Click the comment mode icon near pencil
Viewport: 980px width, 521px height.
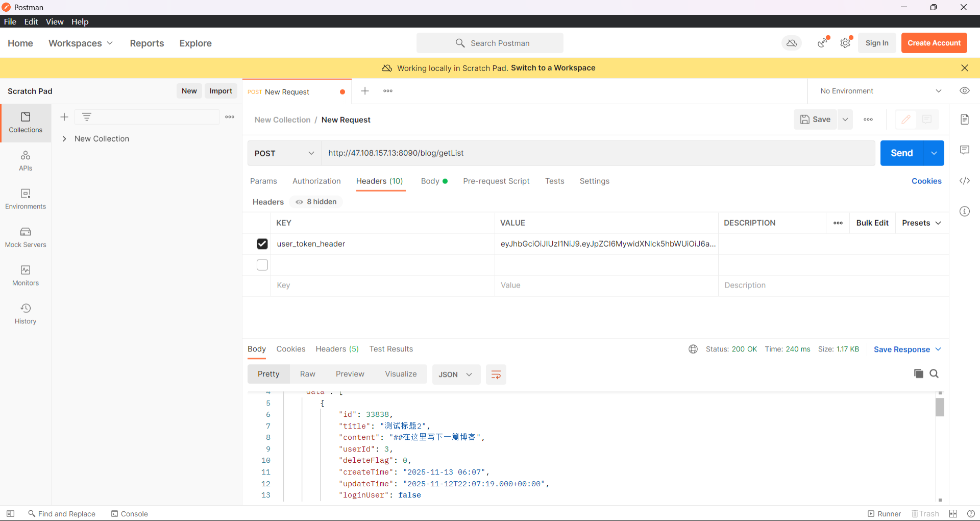pos(927,120)
